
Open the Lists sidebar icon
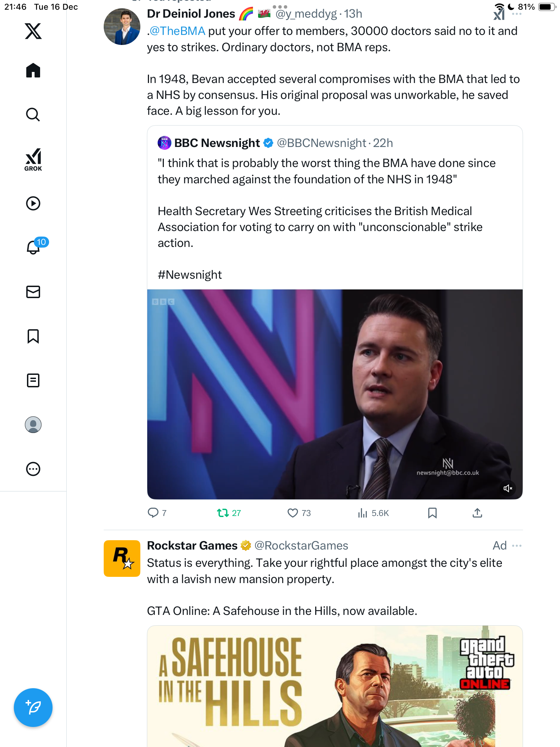(x=33, y=380)
